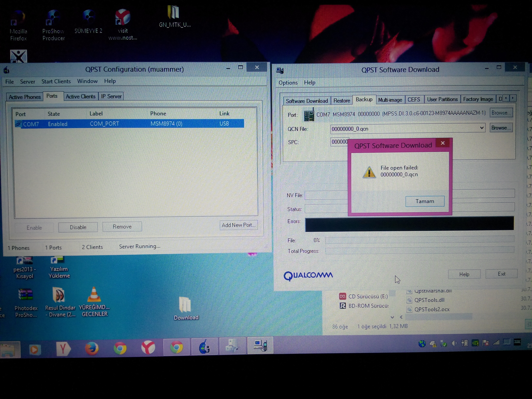Click Firefox icon in taskbar
The image size is (532, 399).
[x=92, y=348]
